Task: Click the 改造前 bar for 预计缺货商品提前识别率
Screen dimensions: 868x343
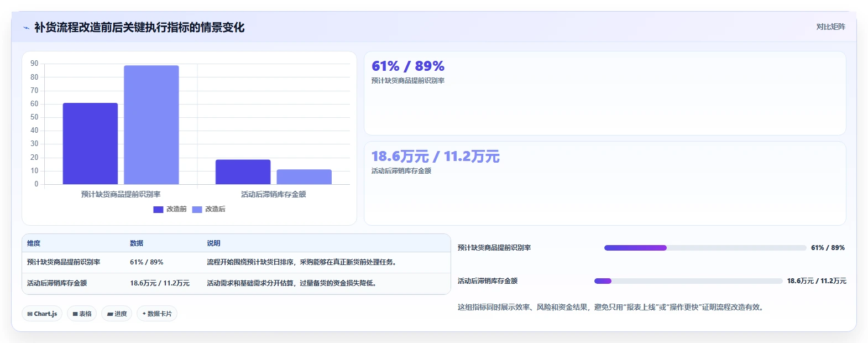Action: pyautogui.click(x=90, y=143)
